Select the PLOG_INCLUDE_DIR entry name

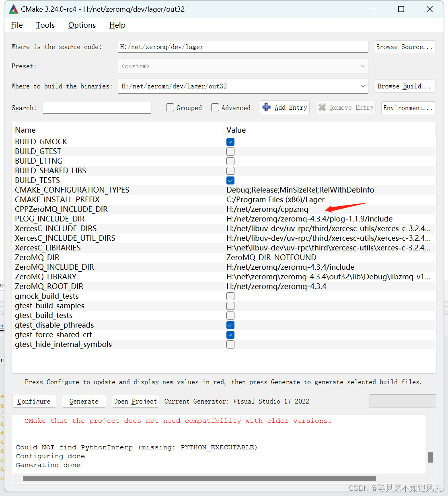(50, 219)
